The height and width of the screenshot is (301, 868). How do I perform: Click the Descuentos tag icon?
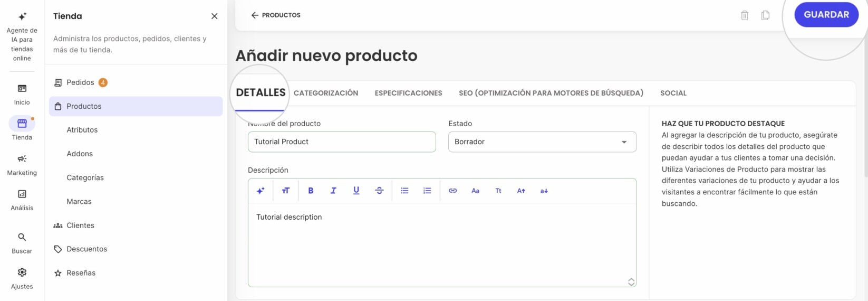coord(58,249)
